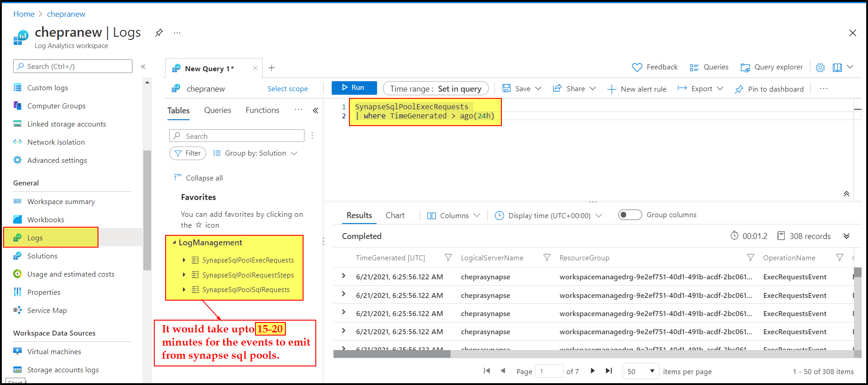Screen dimensions: 868x385
Task: Filter the LogicalServerName column
Action: coord(547,258)
